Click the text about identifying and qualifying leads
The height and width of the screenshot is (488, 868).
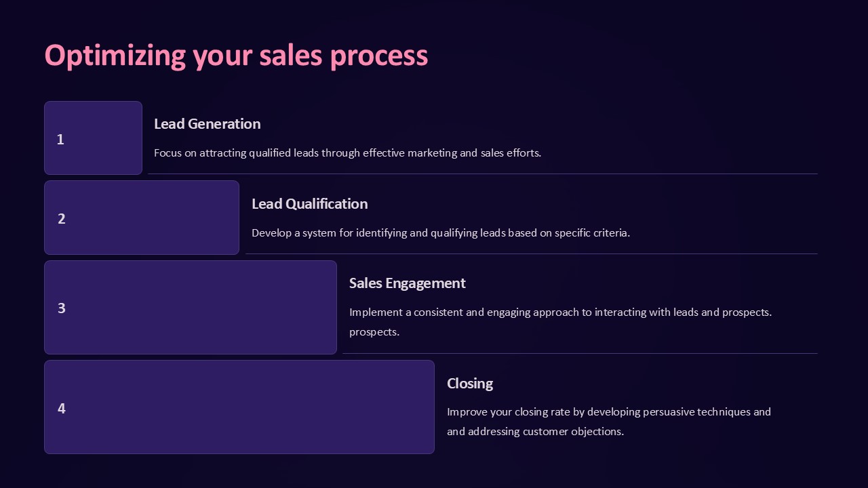[x=441, y=233]
